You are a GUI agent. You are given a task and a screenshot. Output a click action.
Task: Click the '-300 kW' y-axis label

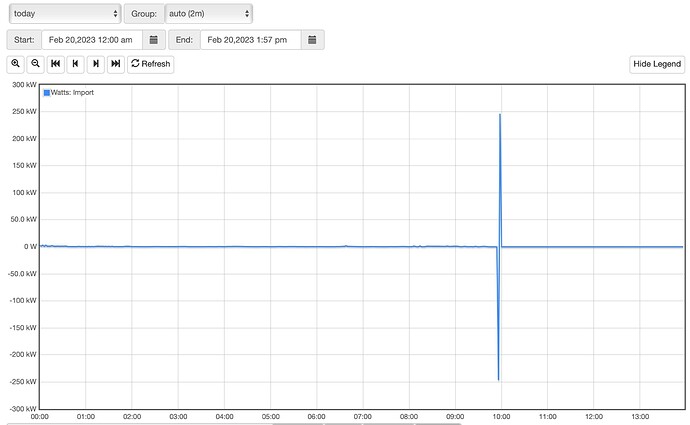click(23, 409)
